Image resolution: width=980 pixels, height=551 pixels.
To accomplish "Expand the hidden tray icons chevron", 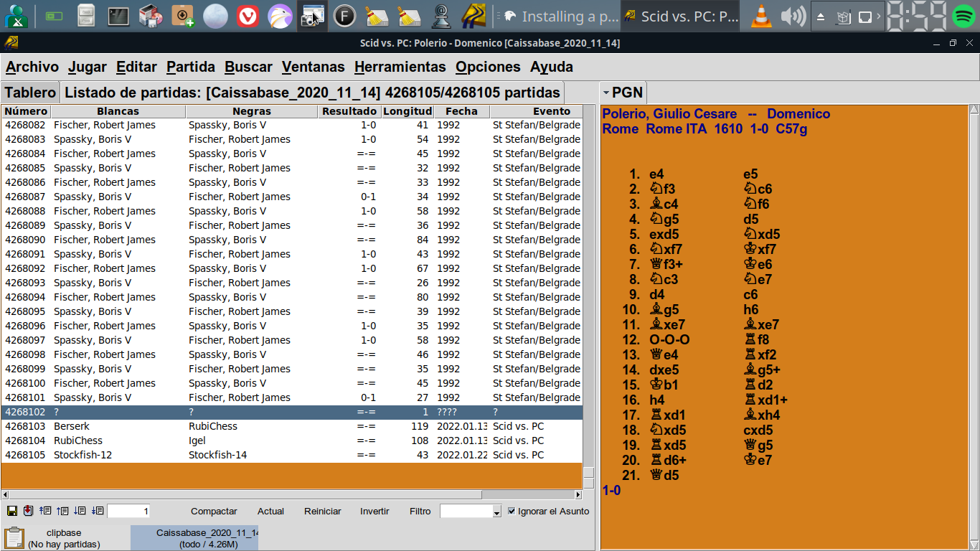I will (x=879, y=17).
